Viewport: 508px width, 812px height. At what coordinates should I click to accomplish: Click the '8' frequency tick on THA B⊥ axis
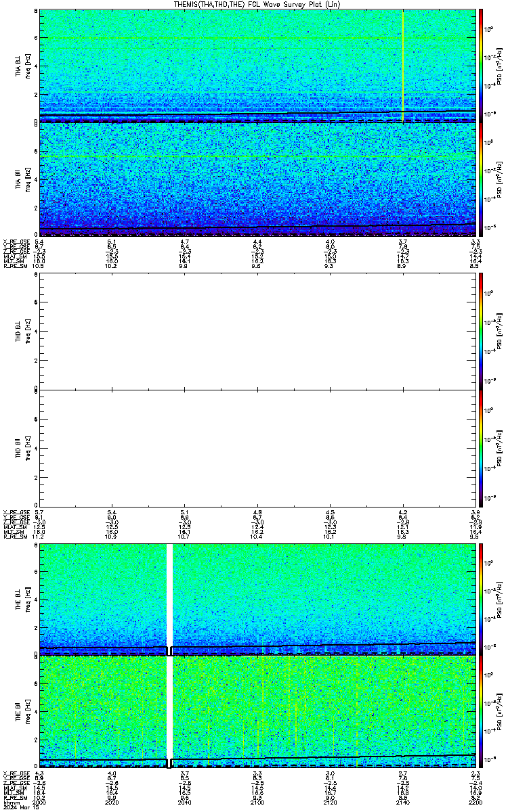35,12
